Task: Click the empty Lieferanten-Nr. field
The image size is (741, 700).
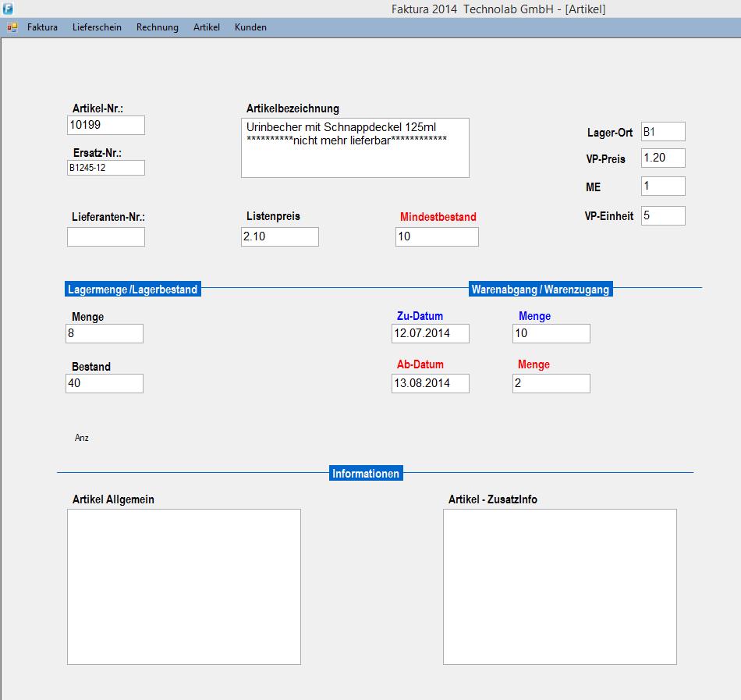Action: (x=106, y=236)
